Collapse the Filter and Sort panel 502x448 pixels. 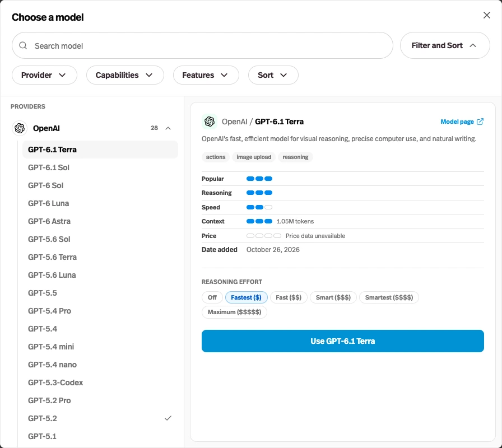coord(445,45)
